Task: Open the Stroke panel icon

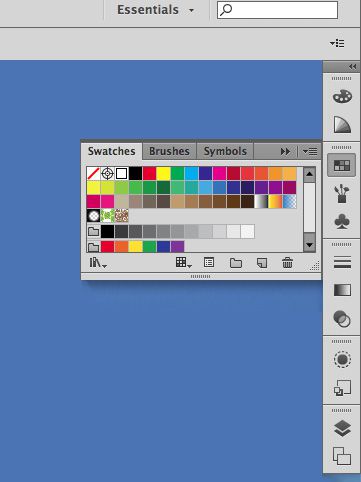Action: [342, 262]
